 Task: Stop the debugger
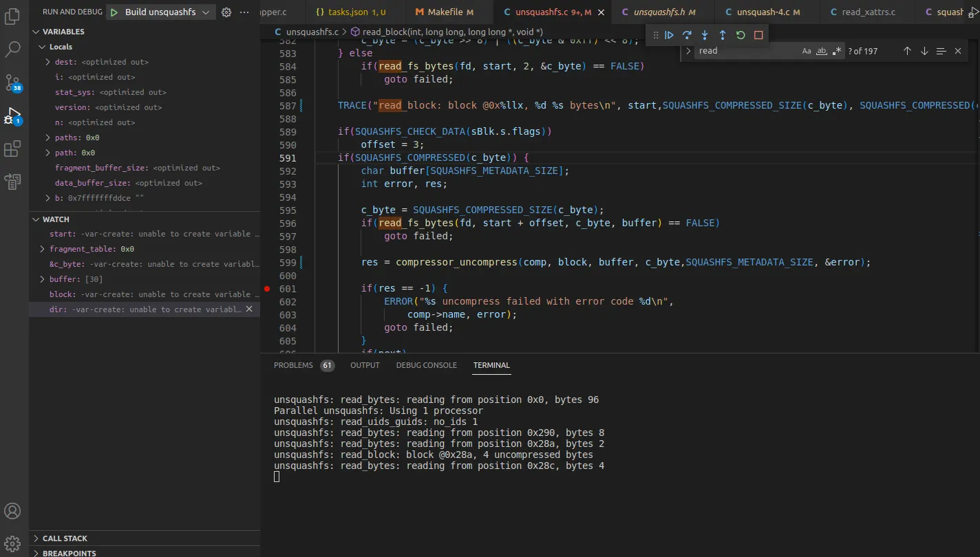pyautogui.click(x=758, y=35)
